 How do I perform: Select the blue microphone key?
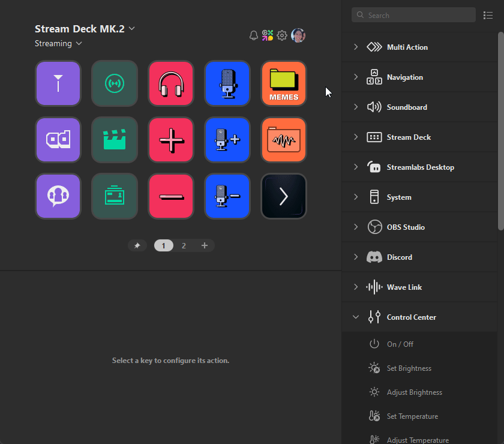(227, 83)
